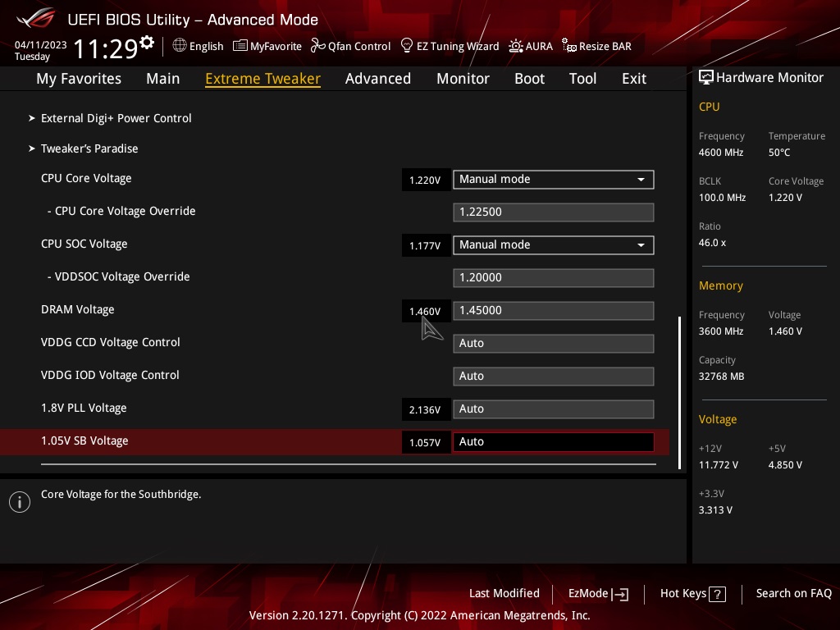The height and width of the screenshot is (630, 840).
Task: Click the 100.0 MHz BCLK value
Action: point(722,198)
